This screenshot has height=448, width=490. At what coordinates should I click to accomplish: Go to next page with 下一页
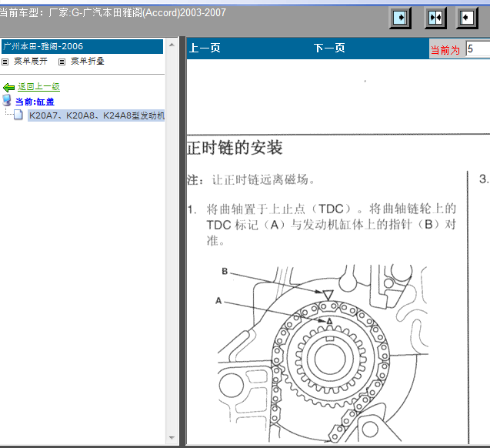(329, 48)
